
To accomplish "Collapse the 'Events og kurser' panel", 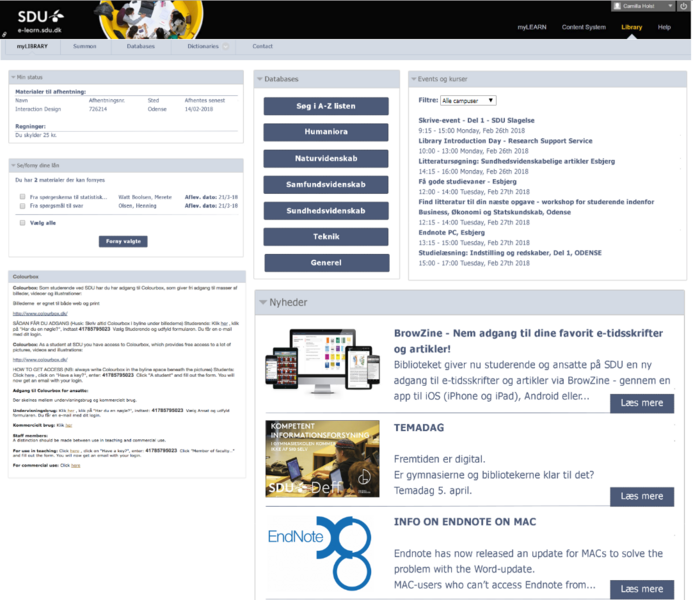I will click(416, 78).
